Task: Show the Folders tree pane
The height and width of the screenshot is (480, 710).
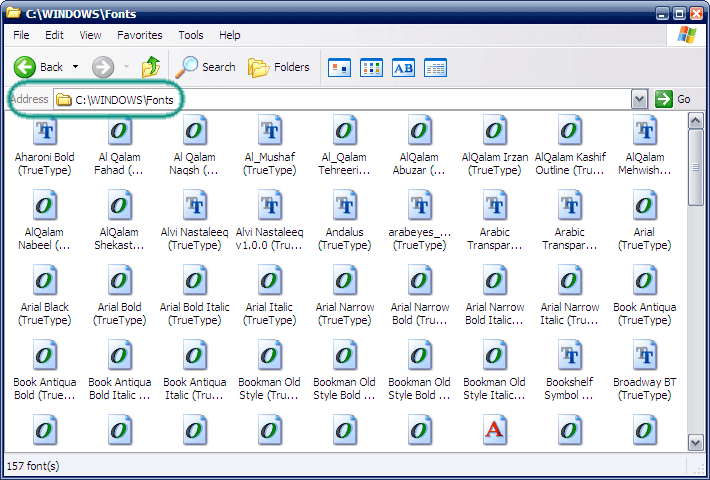Action: [279, 67]
